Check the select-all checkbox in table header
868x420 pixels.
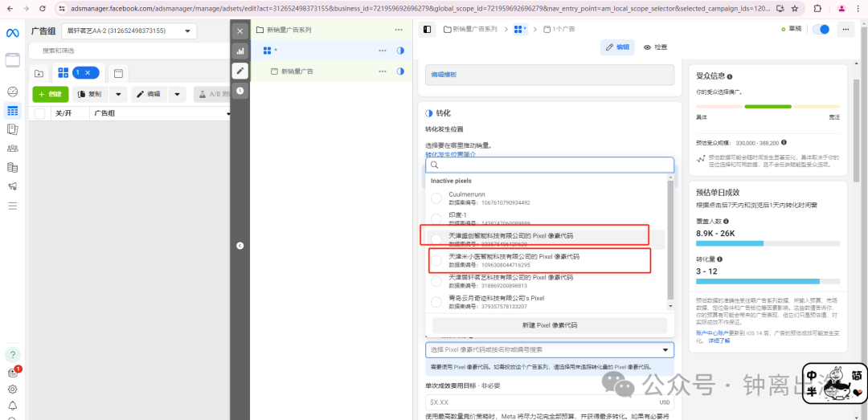(40, 113)
